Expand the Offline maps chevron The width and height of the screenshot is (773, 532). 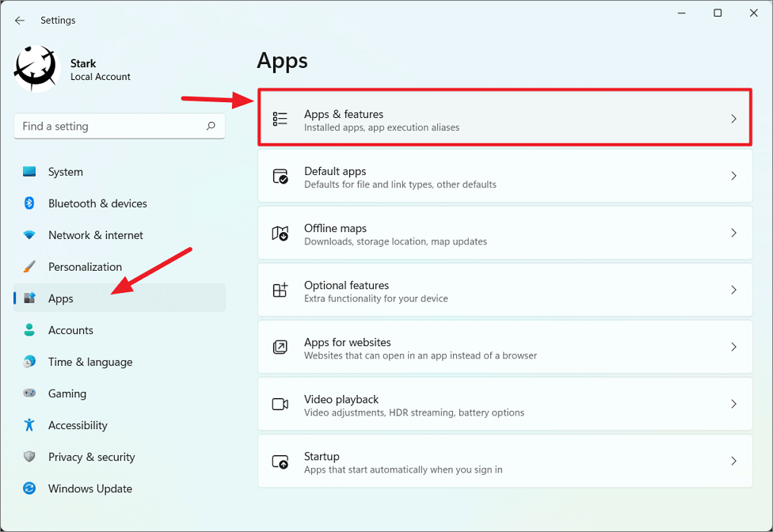click(x=733, y=233)
